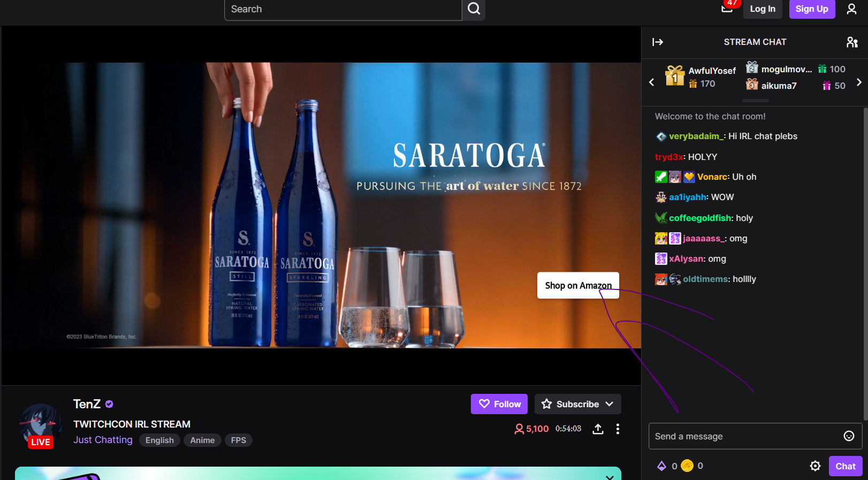Open the emote picker in chat

tap(849, 436)
